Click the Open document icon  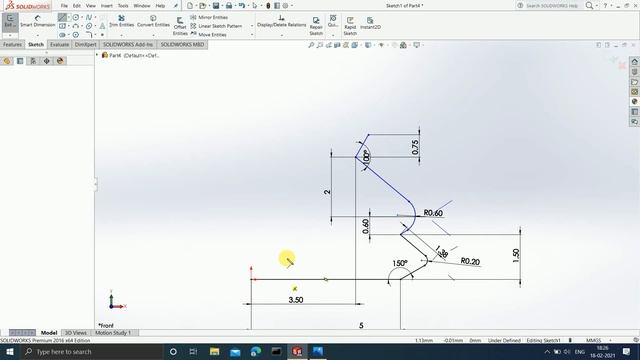click(x=202, y=6)
